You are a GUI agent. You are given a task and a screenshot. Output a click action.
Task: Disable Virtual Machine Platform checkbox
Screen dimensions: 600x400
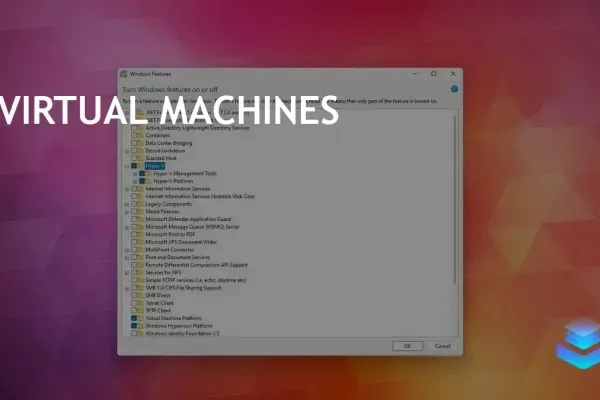pos(134,318)
